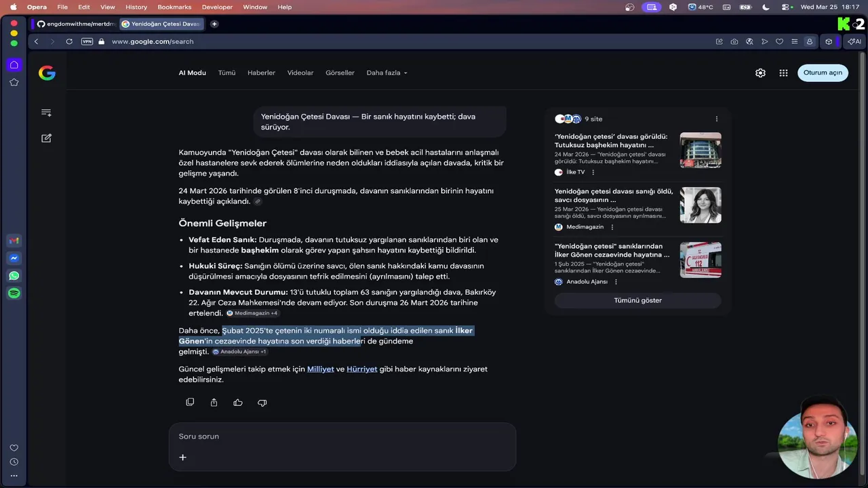Follow the Milliyet link
The image size is (868, 488).
coord(321,369)
